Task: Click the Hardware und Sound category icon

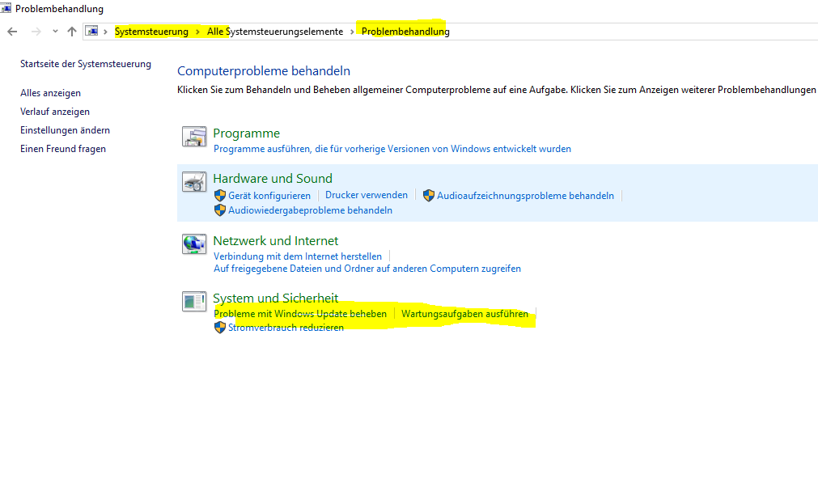Action: (x=194, y=182)
